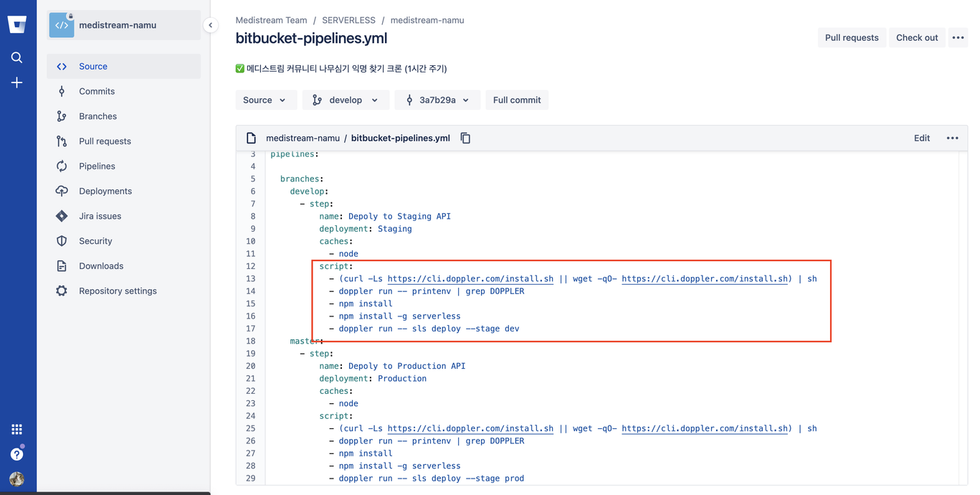Open Commits in the sidebar
980x495 pixels.
coord(124,91)
